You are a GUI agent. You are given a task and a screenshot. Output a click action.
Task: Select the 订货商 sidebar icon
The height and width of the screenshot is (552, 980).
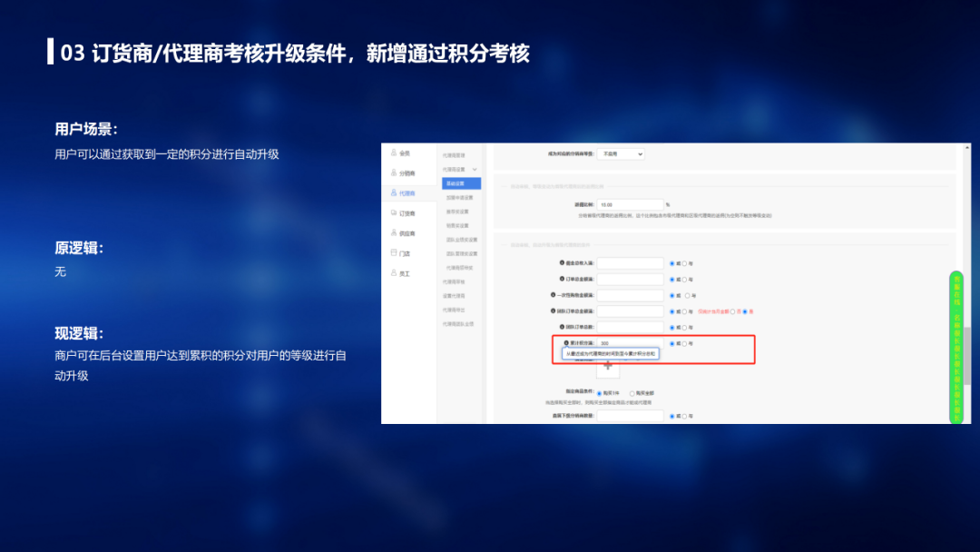coord(394,213)
